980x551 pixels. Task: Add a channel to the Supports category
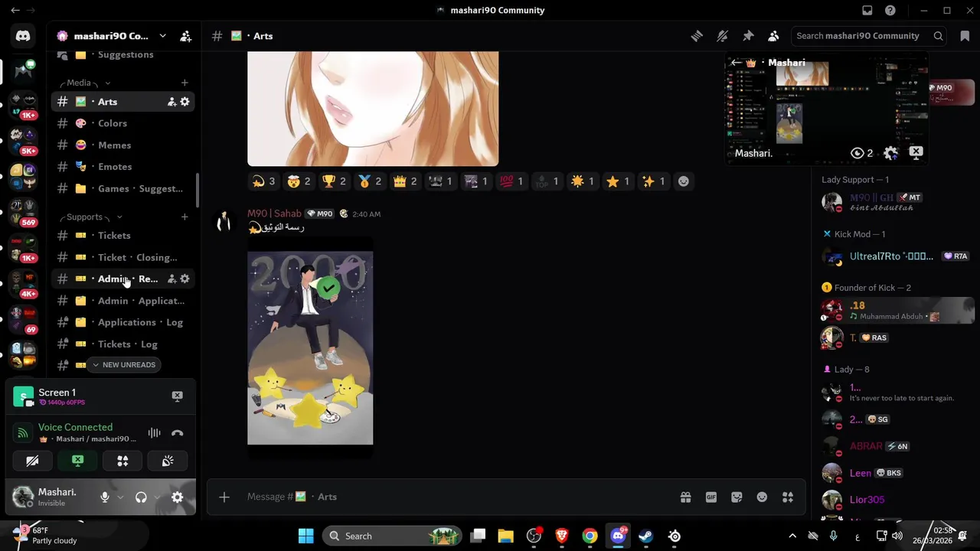click(185, 217)
